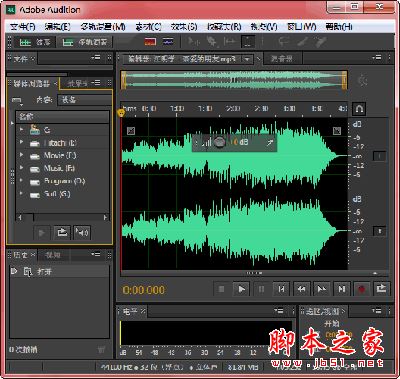Switch to the Mixer tab

coord(282,59)
